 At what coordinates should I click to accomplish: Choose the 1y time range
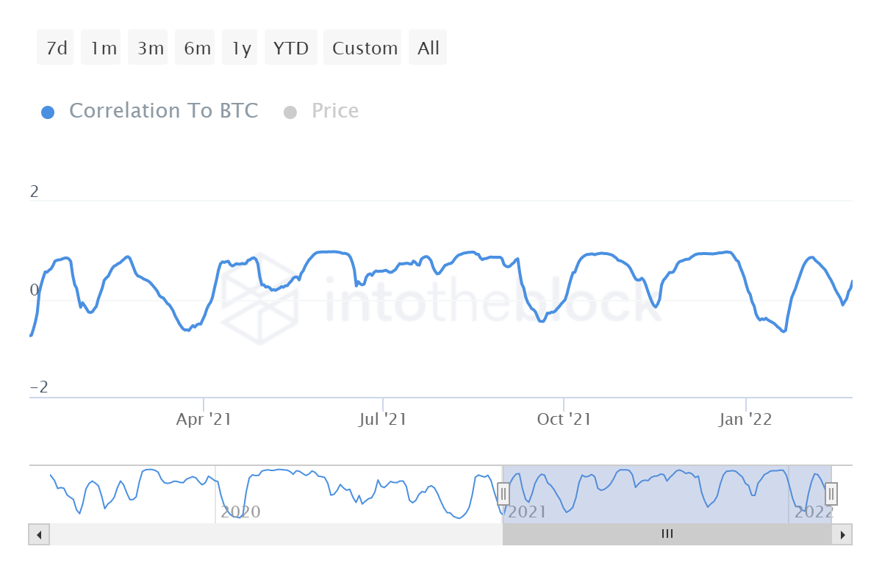tap(240, 49)
